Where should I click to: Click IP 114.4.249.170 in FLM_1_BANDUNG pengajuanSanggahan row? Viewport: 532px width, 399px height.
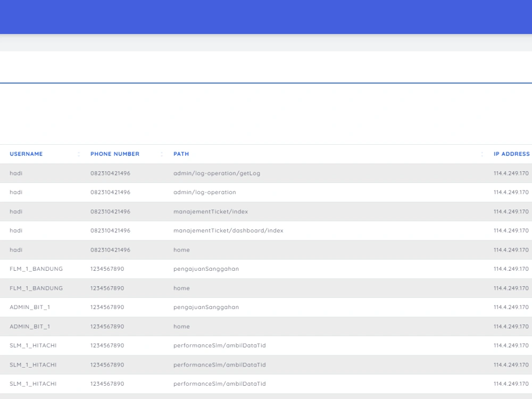(x=511, y=269)
